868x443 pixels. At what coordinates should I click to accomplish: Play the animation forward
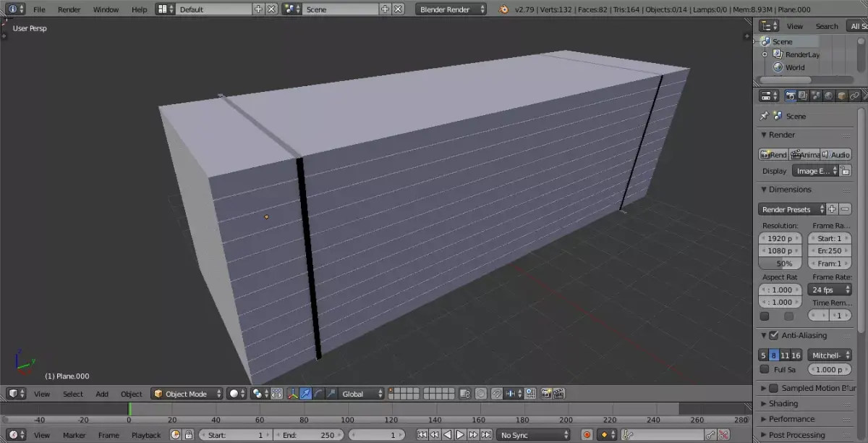[460, 435]
